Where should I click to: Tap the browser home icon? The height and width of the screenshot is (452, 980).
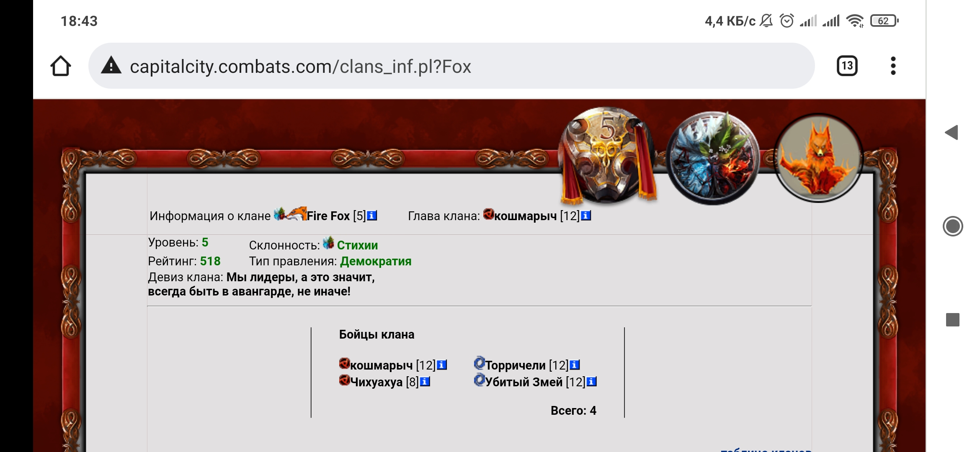click(61, 66)
